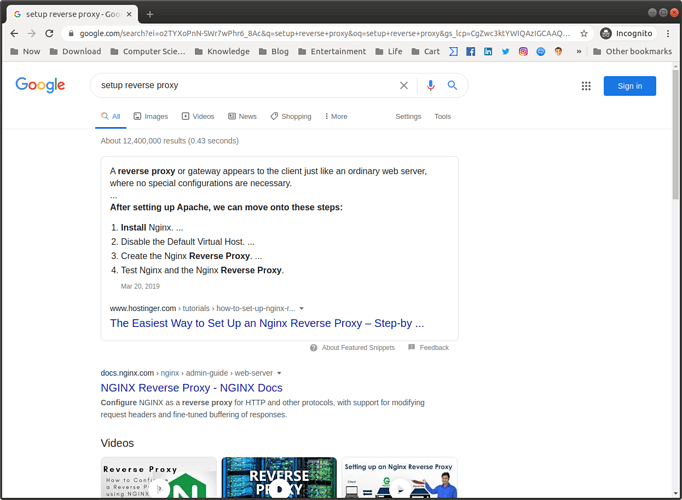Clear the search box with X
Image resolution: width=682 pixels, height=500 pixels.
coord(404,86)
